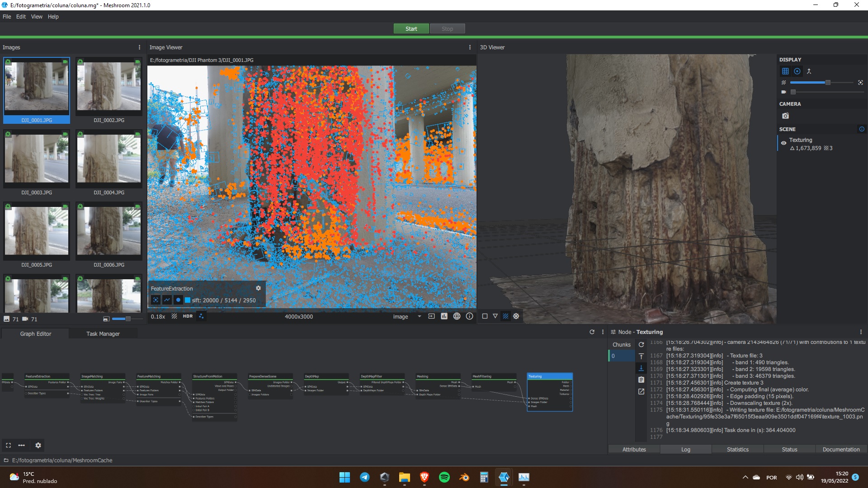The width and height of the screenshot is (868, 488).
Task: Click the HDR icon in Image Viewer toolbar
Action: [187, 316]
